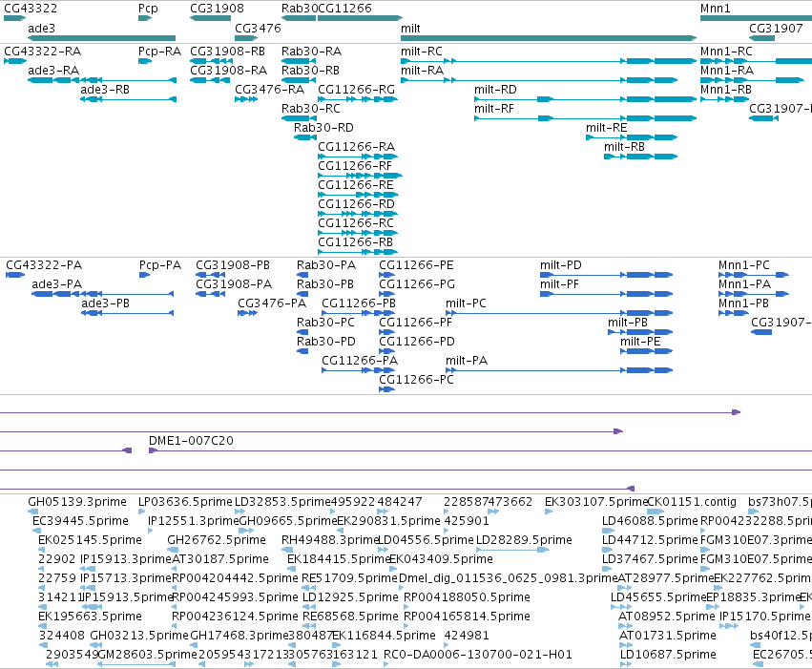
Task: Select transcript CG11266-RE
Action: [x=358, y=196]
